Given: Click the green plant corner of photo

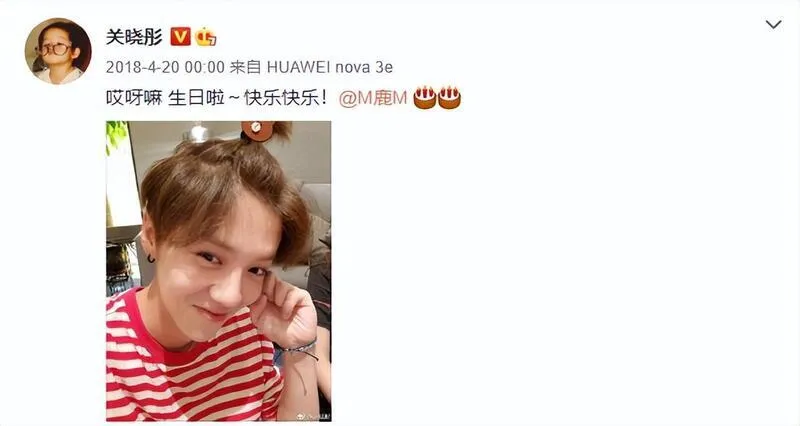Looking at the screenshot, I should pyautogui.click(x=116, y=136).
